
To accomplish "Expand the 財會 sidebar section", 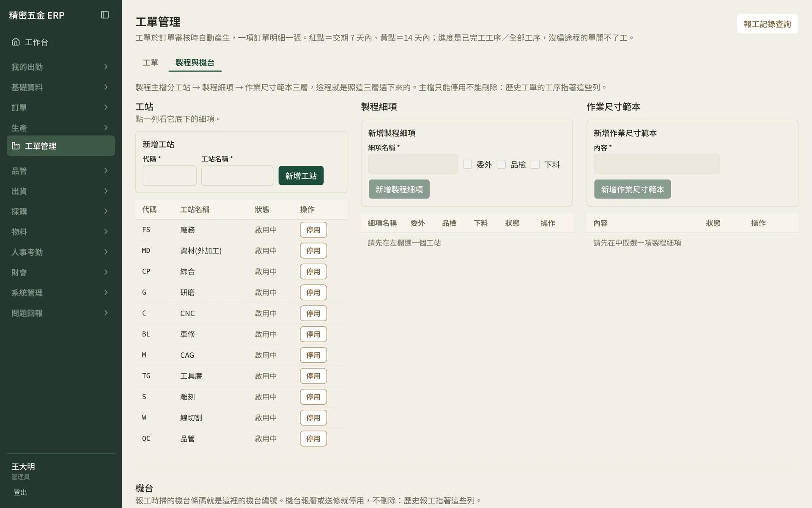I will click(x=61, y=272).
